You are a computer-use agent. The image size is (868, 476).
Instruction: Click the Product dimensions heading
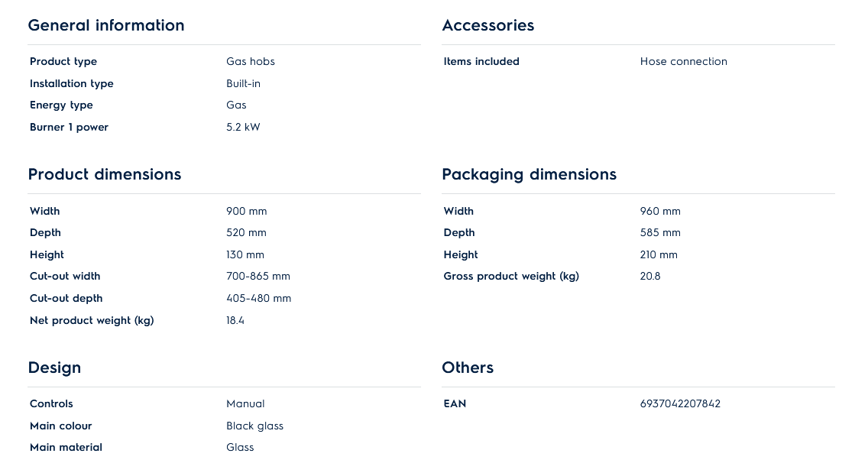[x=105, y=174]
